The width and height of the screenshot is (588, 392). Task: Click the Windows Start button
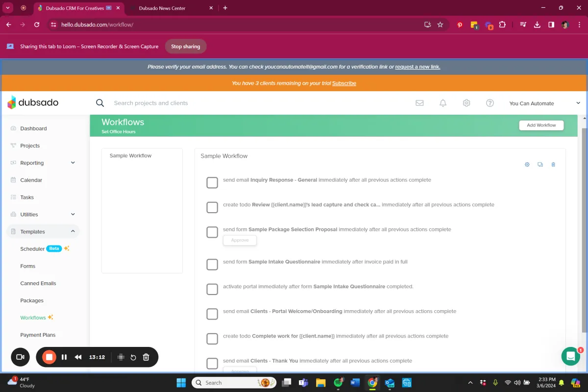coord(181,383)
